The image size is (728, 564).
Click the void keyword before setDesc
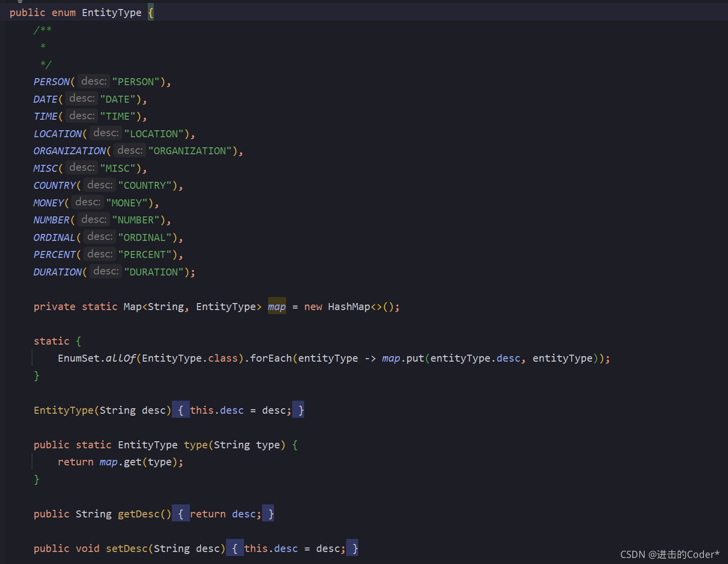88,548
